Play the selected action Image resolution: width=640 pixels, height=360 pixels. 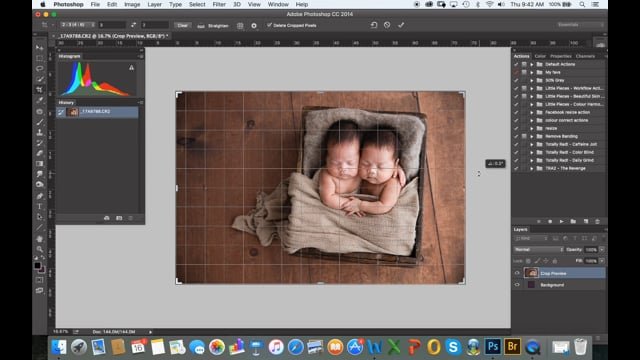561,221
